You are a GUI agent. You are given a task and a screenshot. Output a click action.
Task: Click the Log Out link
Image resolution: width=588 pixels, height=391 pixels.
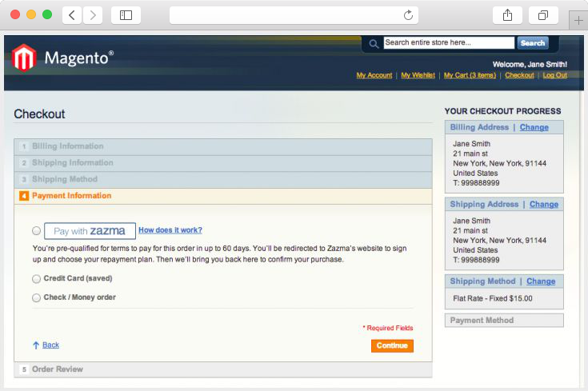pos(555,75)
